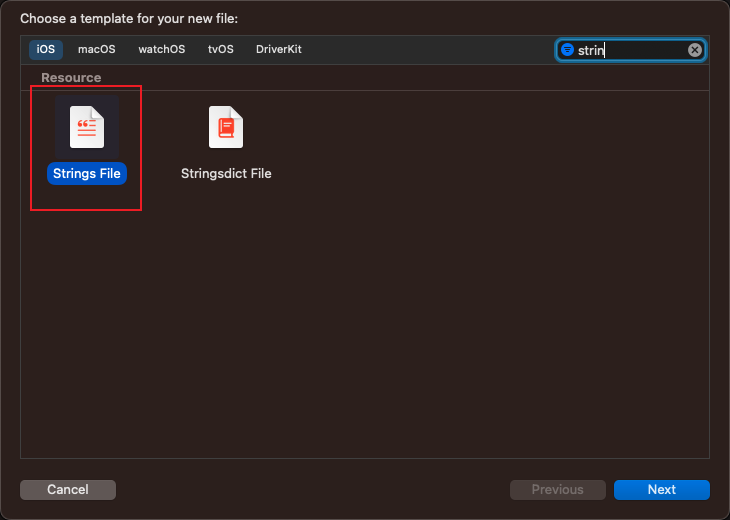Click the Previous button

click(558, 490)
